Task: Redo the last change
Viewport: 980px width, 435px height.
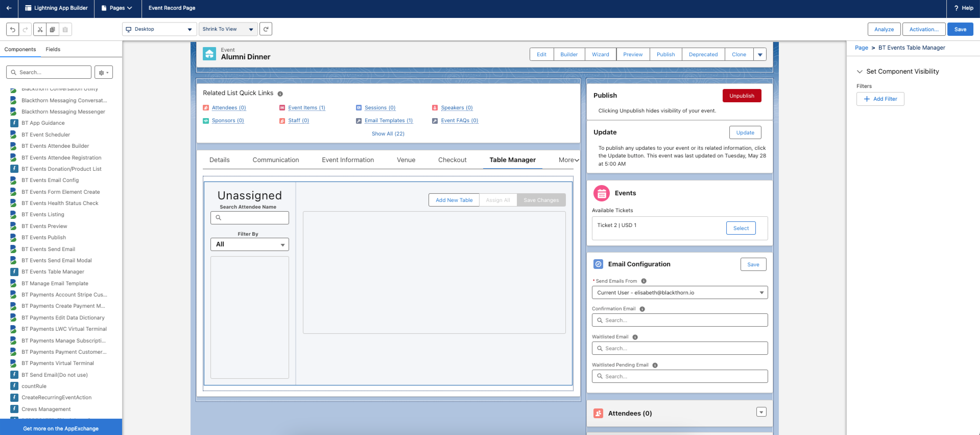Action: click(25, 29)
